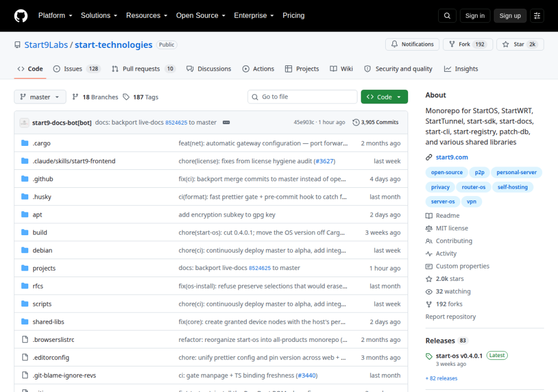Open the .browserslistrc file icon
The image size is (558, 392).
[25, 339]
